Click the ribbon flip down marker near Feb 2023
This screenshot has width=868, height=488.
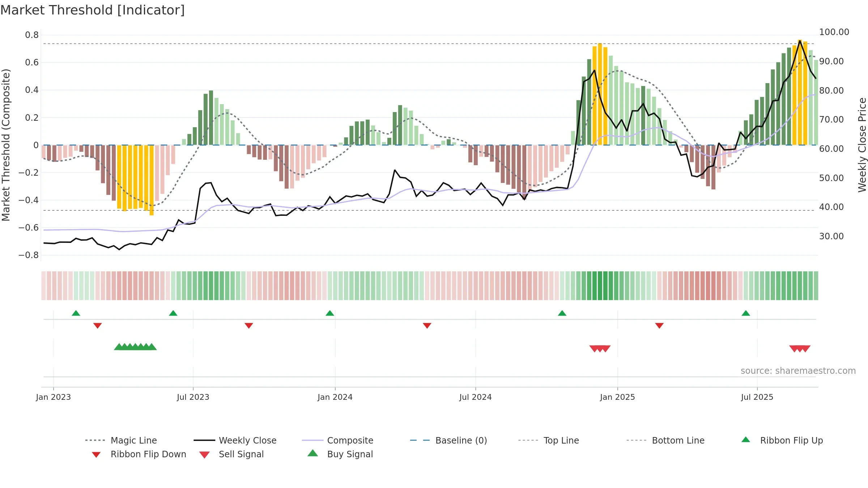(98, 326)
